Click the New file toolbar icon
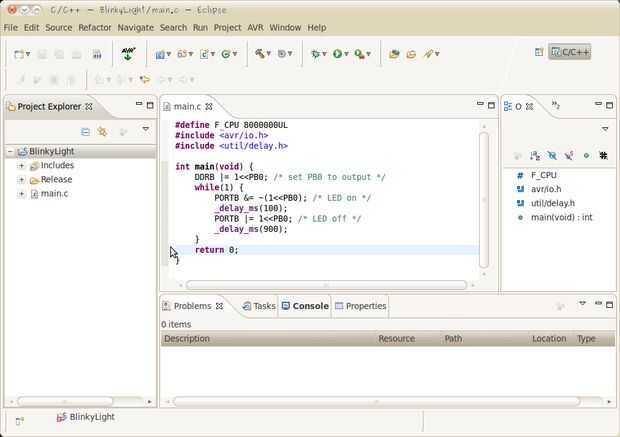The width and height of the screenshot is (620, 437). point(20,53)
